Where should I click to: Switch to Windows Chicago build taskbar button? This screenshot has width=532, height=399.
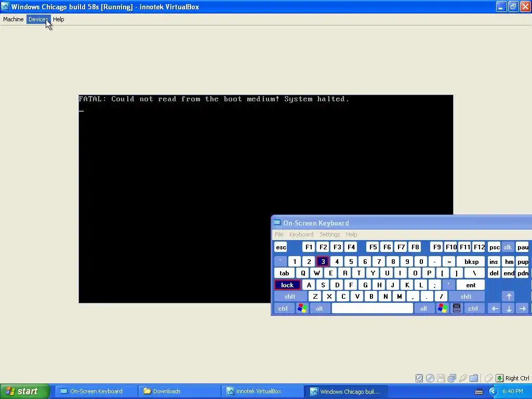pos(345,392)
